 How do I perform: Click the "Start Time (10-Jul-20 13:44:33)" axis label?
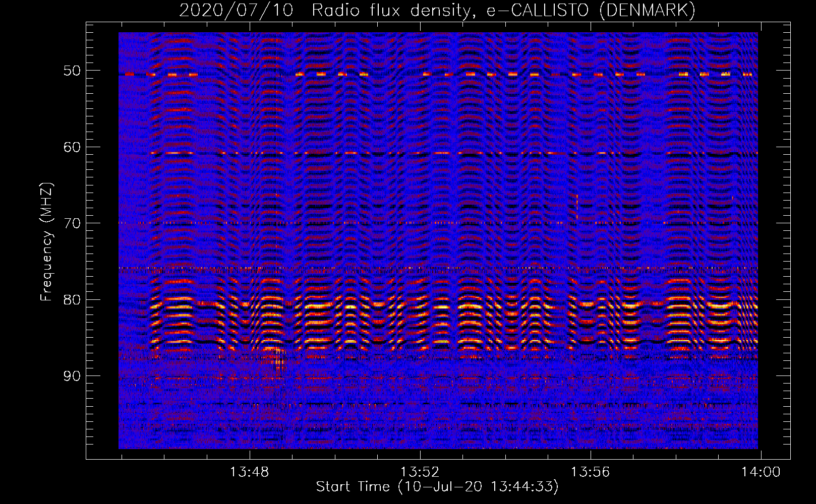[437, 487]
